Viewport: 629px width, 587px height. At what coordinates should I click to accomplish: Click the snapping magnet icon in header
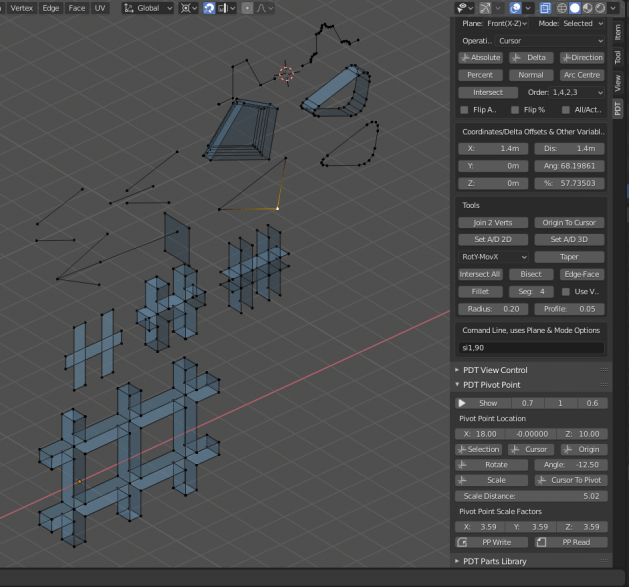[210, 8]
